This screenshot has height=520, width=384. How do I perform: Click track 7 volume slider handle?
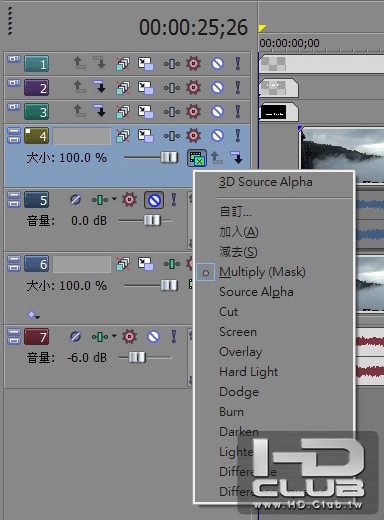click(137, 357)
